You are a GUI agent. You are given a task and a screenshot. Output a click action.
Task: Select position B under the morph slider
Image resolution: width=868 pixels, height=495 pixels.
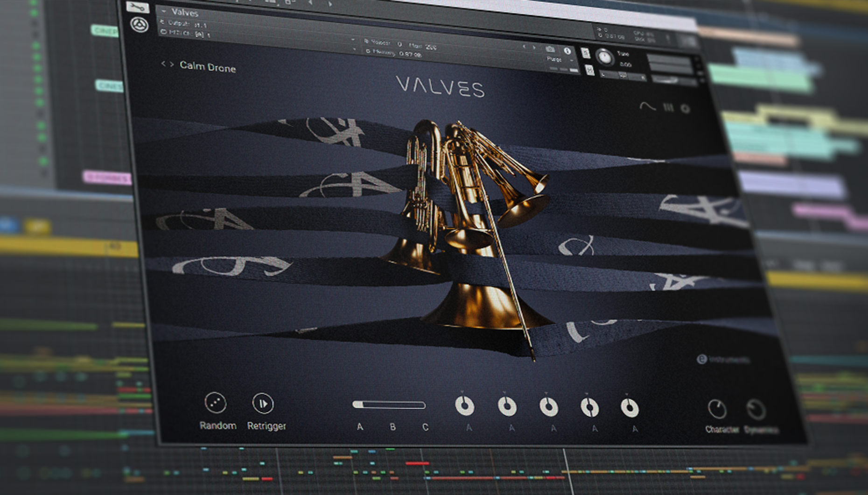coord(393,427)
